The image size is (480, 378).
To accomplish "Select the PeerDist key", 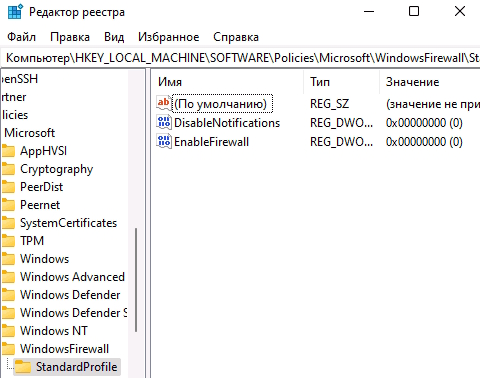I will click(x=41, y=187).
